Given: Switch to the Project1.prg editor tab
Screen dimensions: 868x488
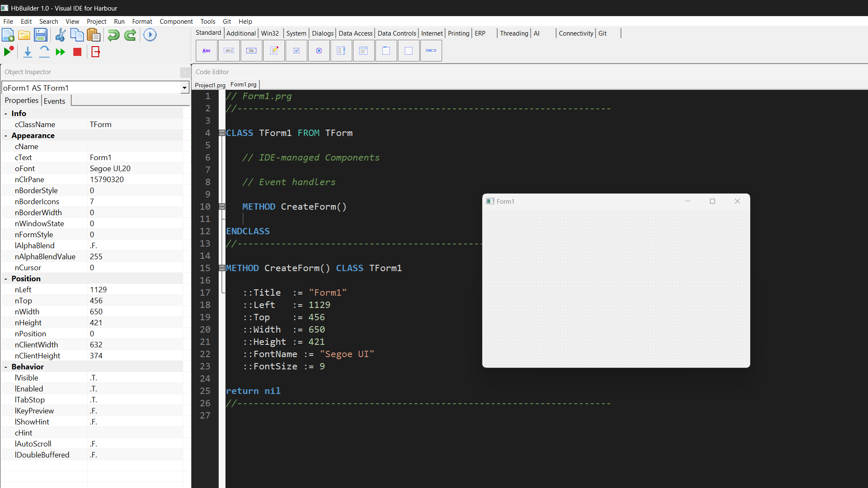Looking at the screenshot, I should pyautogui.click(x=210, y=85).
